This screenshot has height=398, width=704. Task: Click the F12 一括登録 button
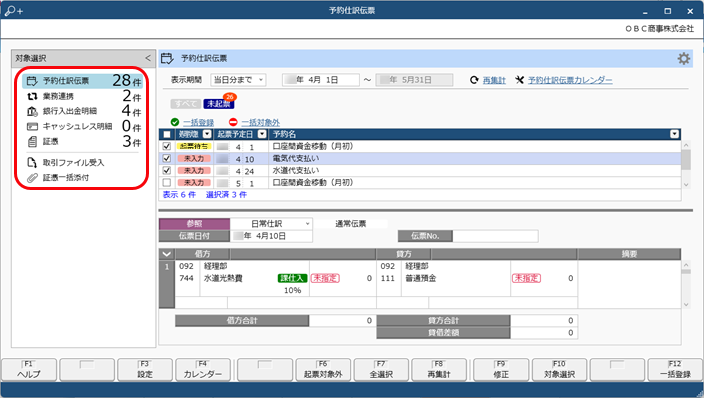click(675, 370)
